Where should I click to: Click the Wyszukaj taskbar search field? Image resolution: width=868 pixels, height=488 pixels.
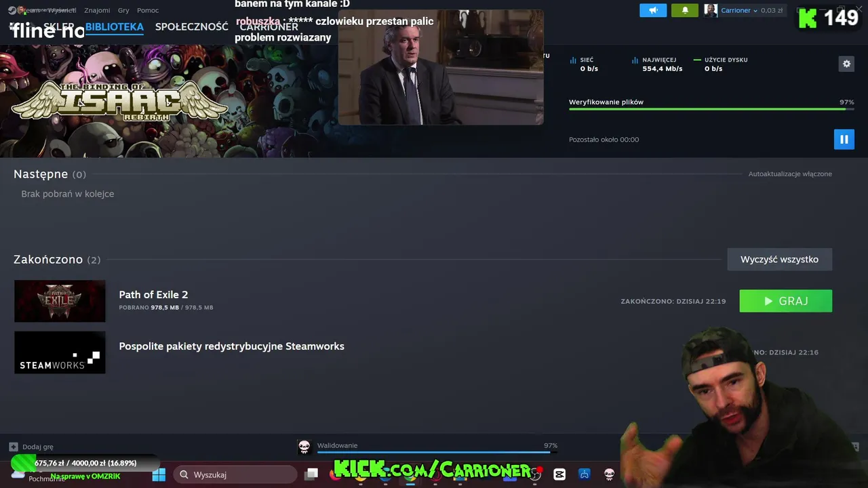point(235,474)
